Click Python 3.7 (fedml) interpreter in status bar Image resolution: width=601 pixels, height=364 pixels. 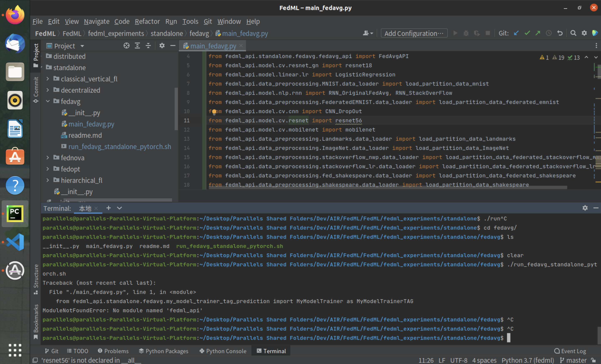pos(527,360)
